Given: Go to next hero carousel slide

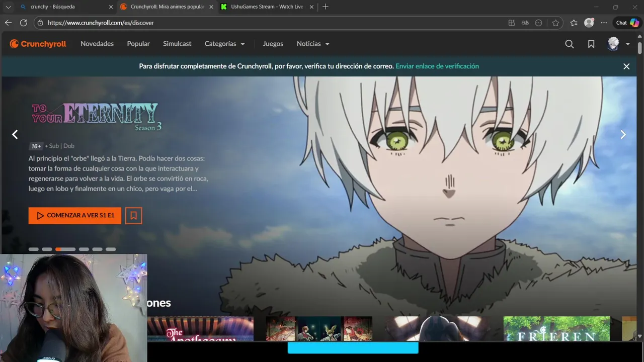Looking at the screenshot, I should pos(623,134).
